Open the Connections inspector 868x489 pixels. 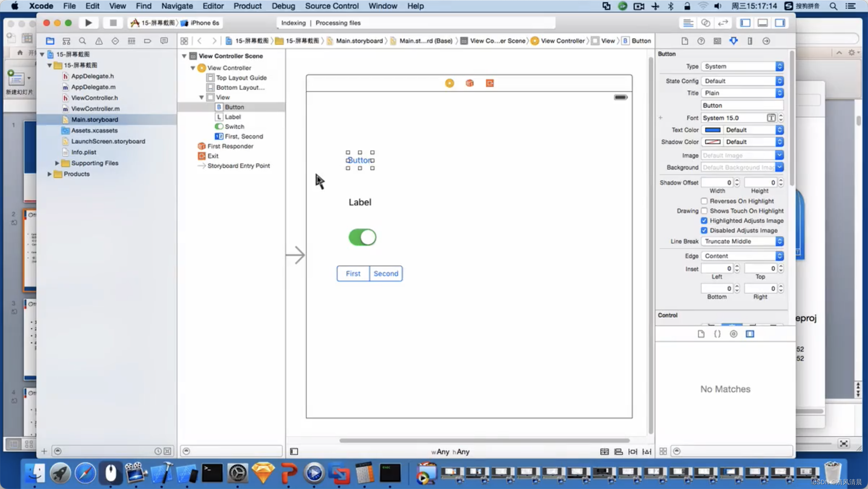click(x=766, y=41)
